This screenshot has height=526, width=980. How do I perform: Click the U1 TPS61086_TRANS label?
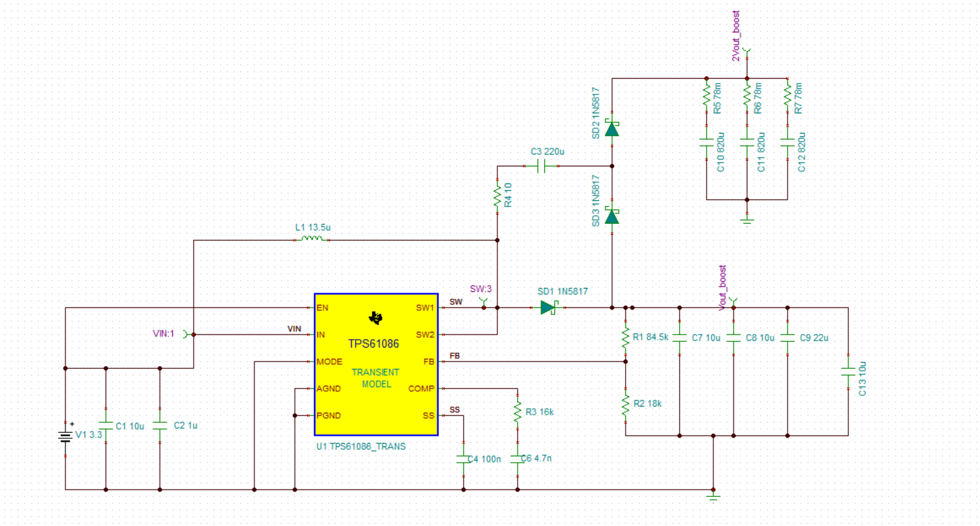point(361,446)
